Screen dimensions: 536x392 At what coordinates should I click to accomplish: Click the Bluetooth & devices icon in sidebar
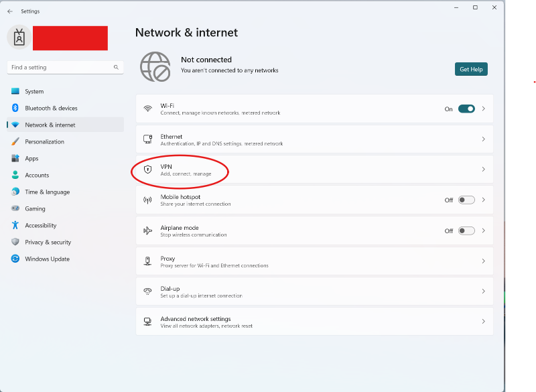(x=15, y=108)
